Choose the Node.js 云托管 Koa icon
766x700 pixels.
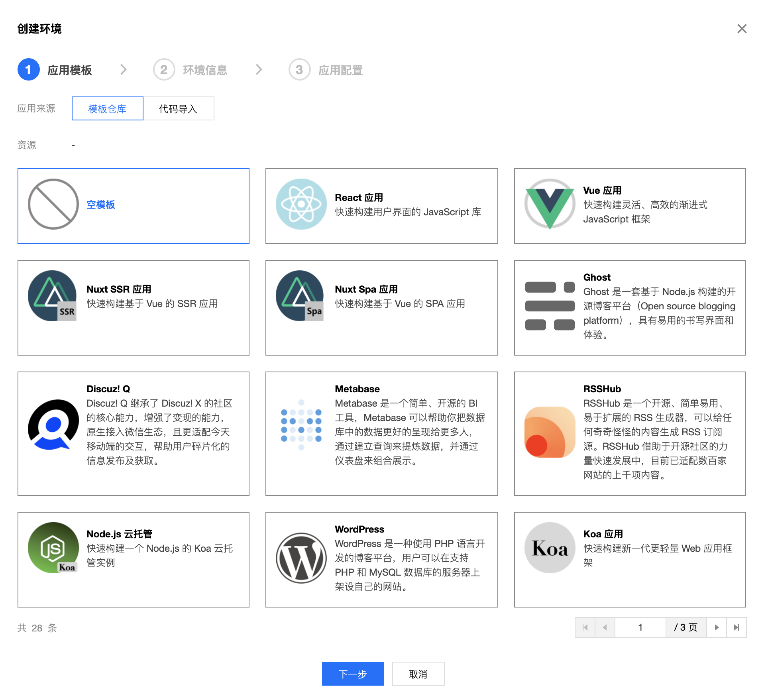pos(53,548)
